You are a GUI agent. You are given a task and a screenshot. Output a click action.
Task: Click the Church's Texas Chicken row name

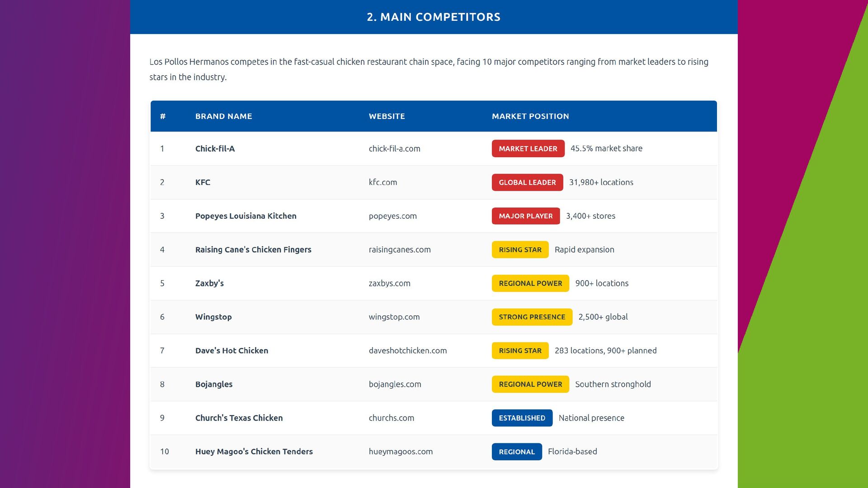coord(239,418)
